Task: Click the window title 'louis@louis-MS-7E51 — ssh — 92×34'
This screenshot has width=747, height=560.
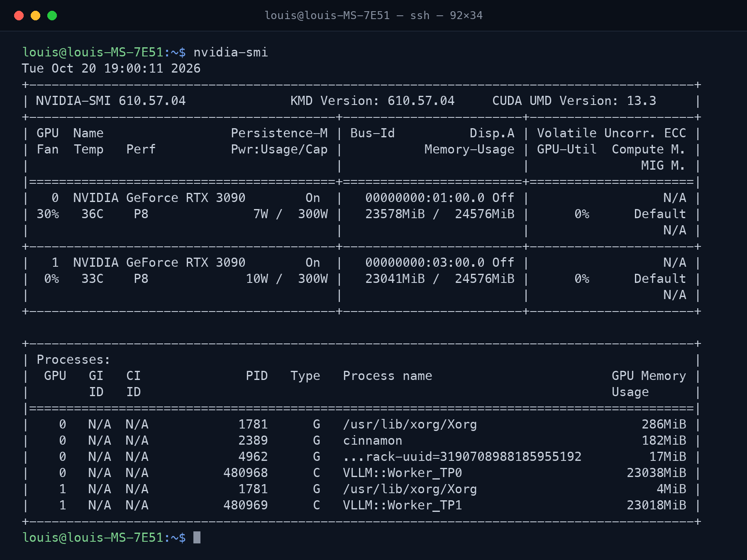Action: [x=373, y=16]
